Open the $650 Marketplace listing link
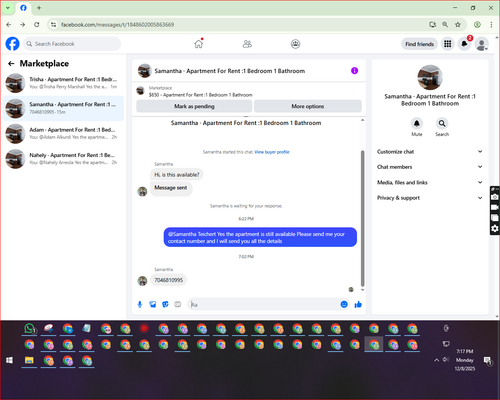 tap(200, 95)
